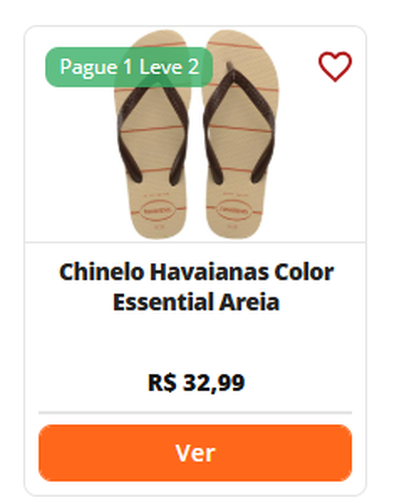Screen dimensions: 409x500
Task: Click the word Leve in the promo badge
Action: coord(161,67)
